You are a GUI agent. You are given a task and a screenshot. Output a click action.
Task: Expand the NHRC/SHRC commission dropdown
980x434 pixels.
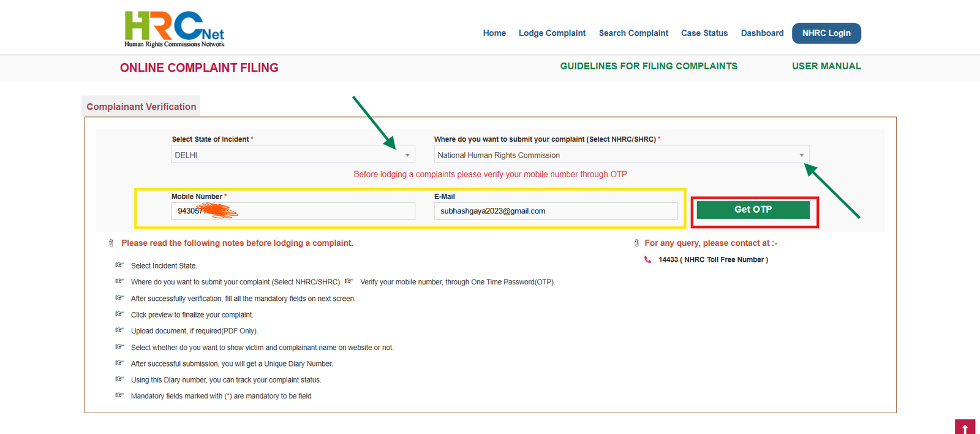pos(622,154)
